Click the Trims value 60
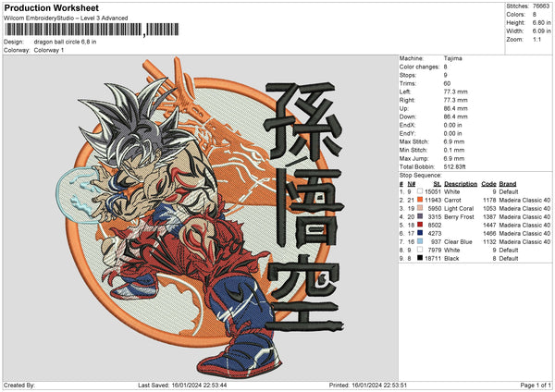The image size is (555, 392). click(447, 83)
